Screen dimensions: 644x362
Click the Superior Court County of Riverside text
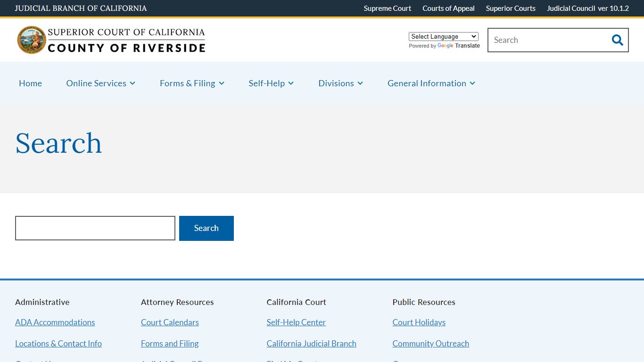coord(126,40)
